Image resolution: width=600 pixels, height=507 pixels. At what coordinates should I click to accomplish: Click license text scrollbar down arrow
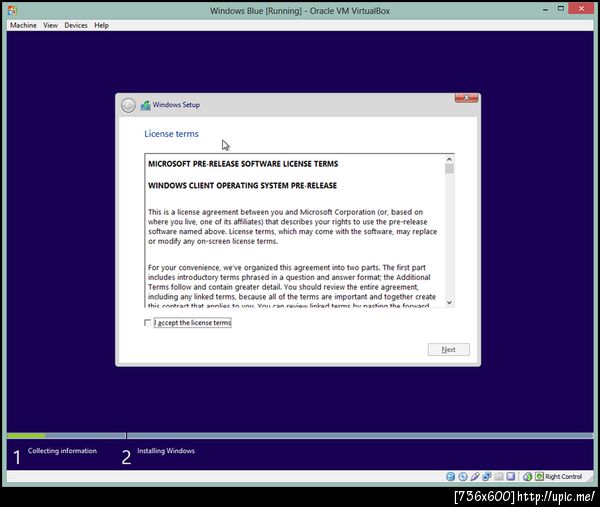[449, 302]
